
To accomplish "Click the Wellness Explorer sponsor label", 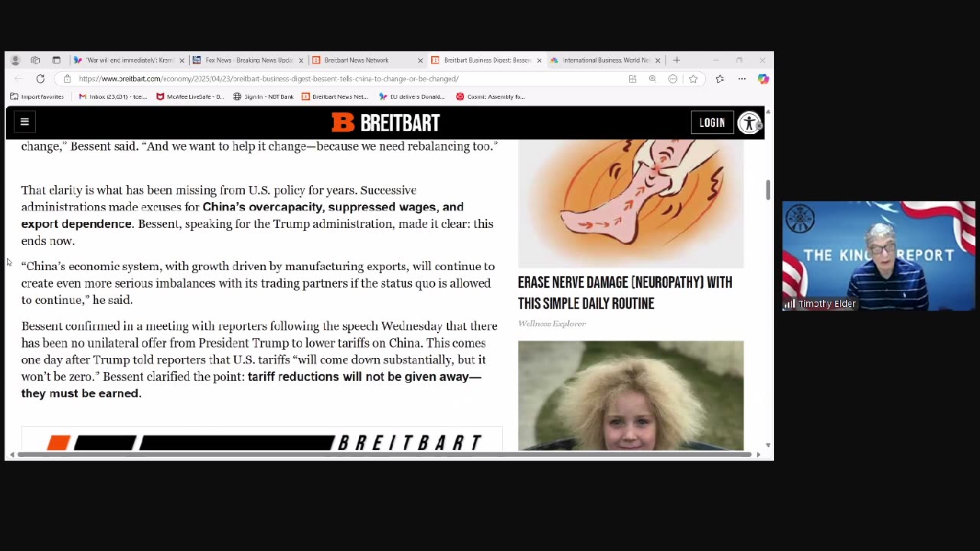I will point(552,324).
